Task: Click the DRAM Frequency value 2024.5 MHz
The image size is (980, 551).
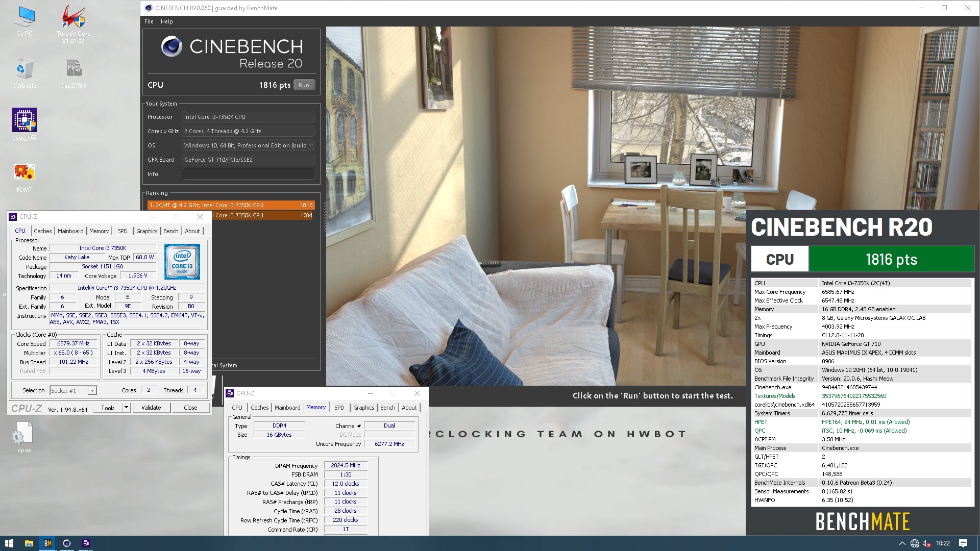Action: pyautogui.click(x=346, y=465)
